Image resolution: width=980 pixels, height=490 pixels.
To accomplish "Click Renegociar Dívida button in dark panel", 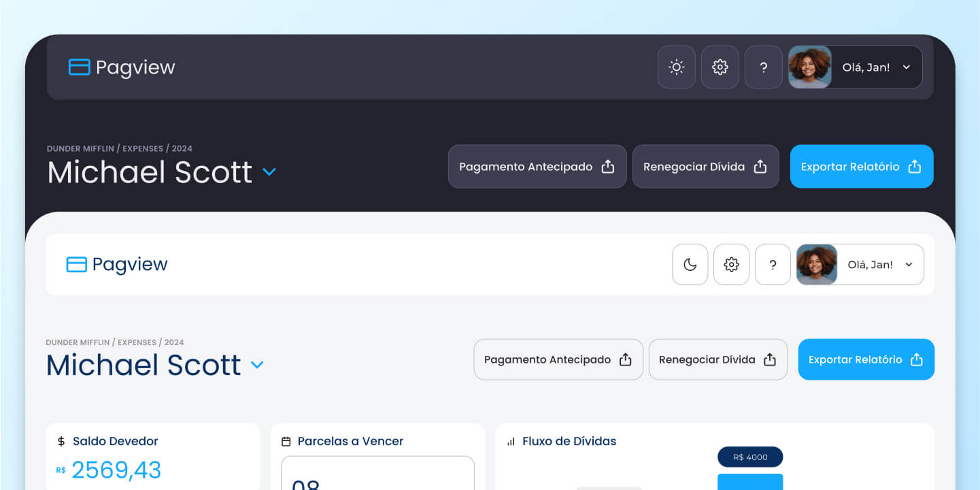I will pos(706,166).
